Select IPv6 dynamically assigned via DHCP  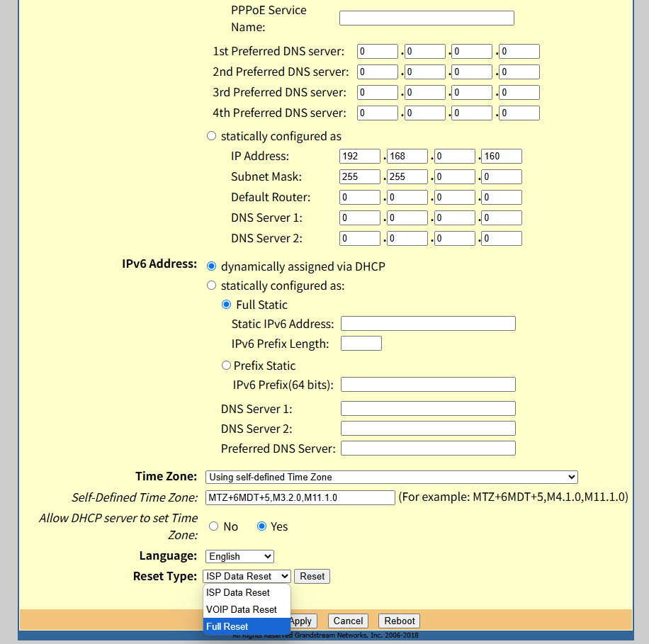point(212,266)
